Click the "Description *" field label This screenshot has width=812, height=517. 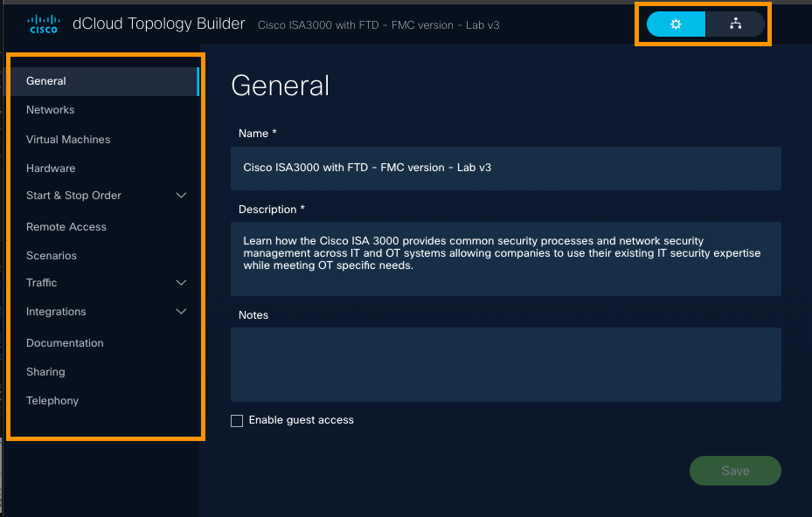[271, 210]
